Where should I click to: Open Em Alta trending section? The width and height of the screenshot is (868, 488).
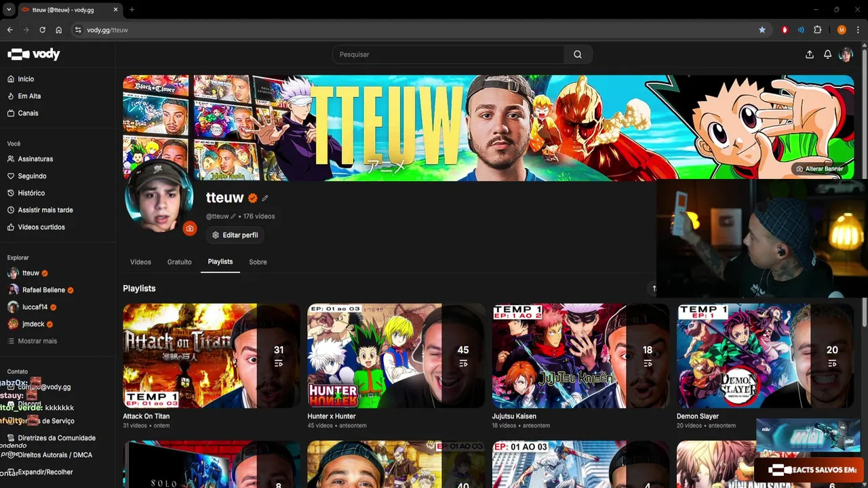click(29, 96)
